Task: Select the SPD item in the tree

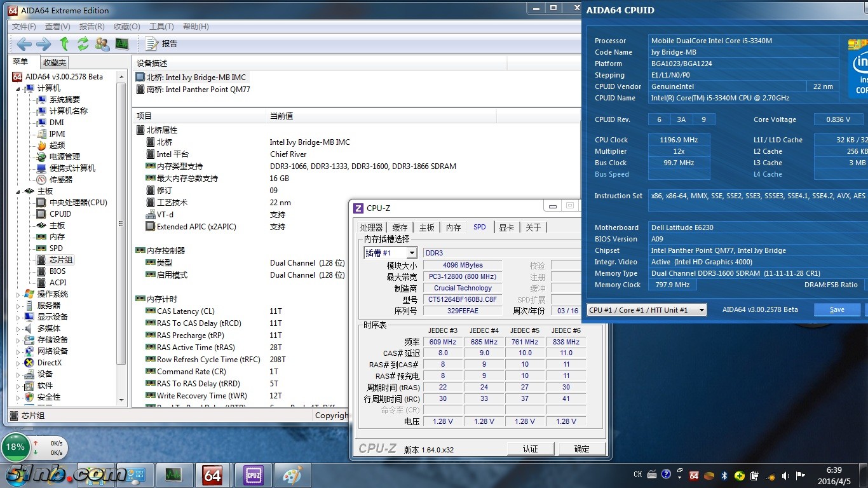Action: pyautogui.click(x=56, y=248)
